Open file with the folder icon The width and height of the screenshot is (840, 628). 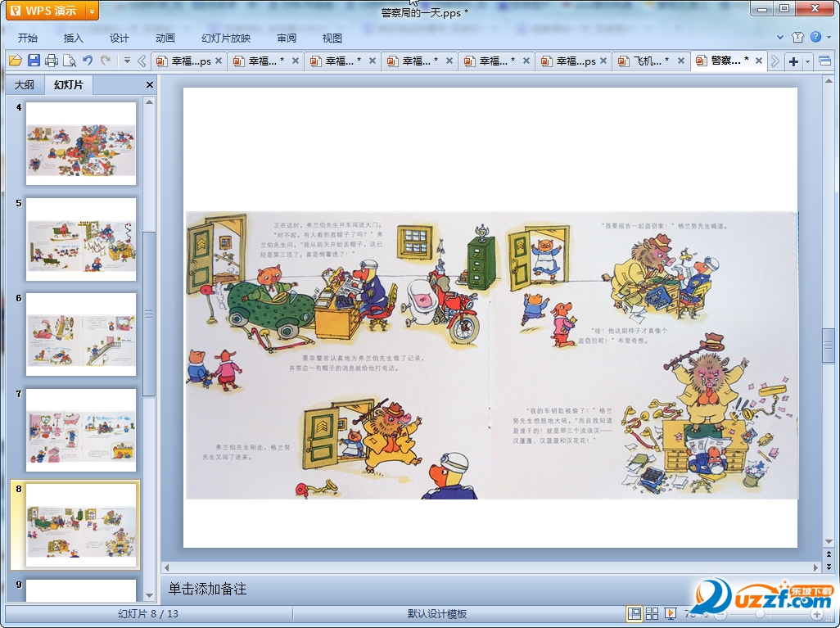click(x=15, y=61)
